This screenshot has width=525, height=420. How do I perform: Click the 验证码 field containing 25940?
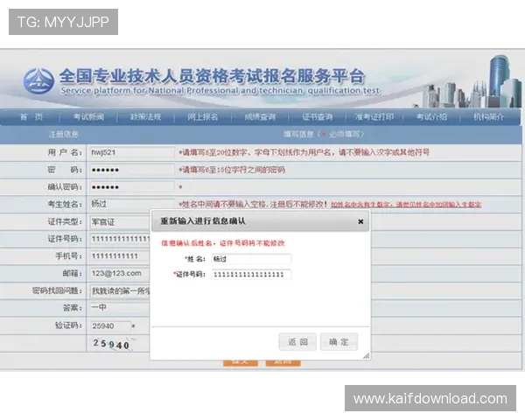(110, 325)
